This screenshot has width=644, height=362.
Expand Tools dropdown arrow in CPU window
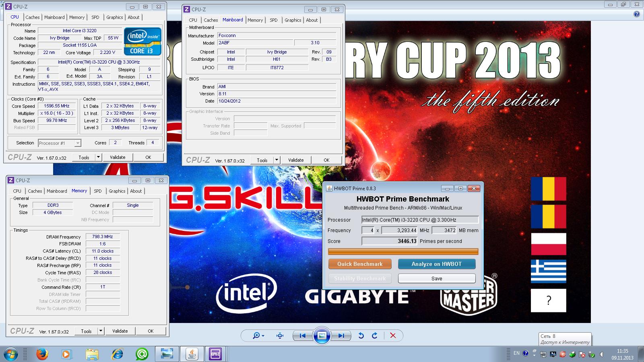[x=98, y=157]
